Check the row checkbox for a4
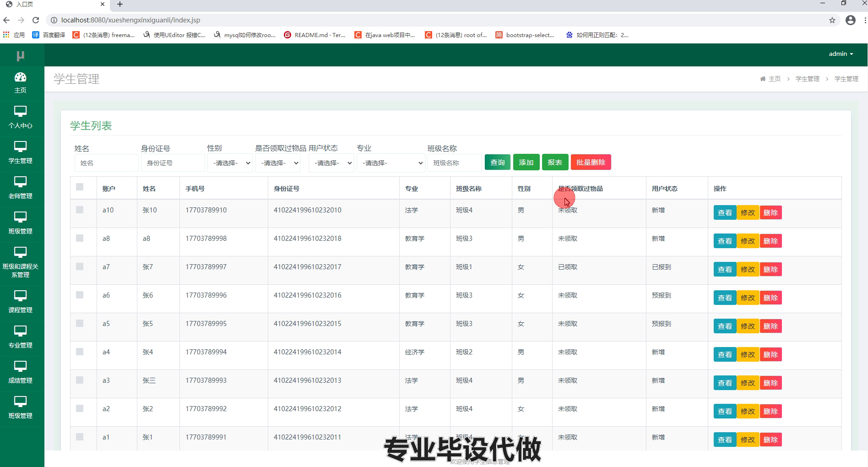The image size is (868, 467). click(x=80, y=352)
